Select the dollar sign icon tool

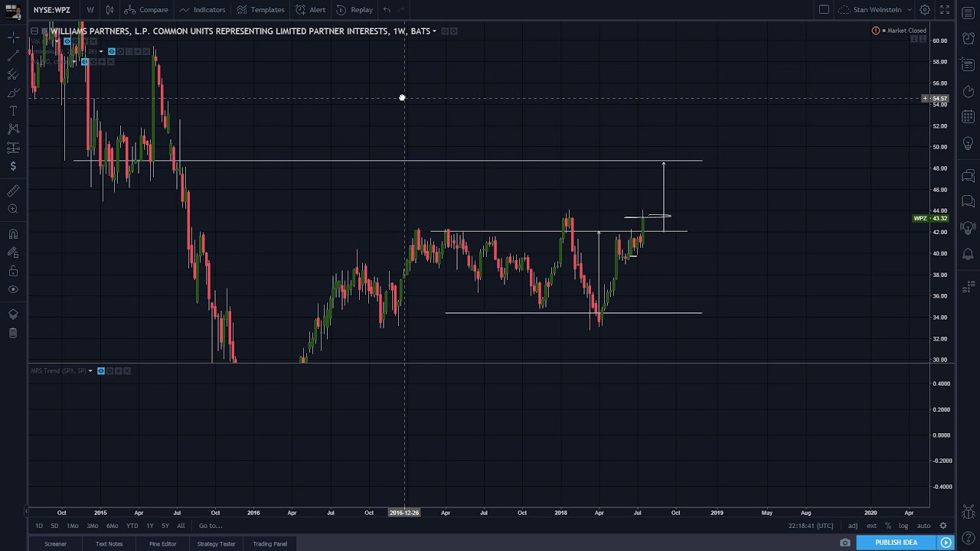pyautogui.click(x=13, y=166)
